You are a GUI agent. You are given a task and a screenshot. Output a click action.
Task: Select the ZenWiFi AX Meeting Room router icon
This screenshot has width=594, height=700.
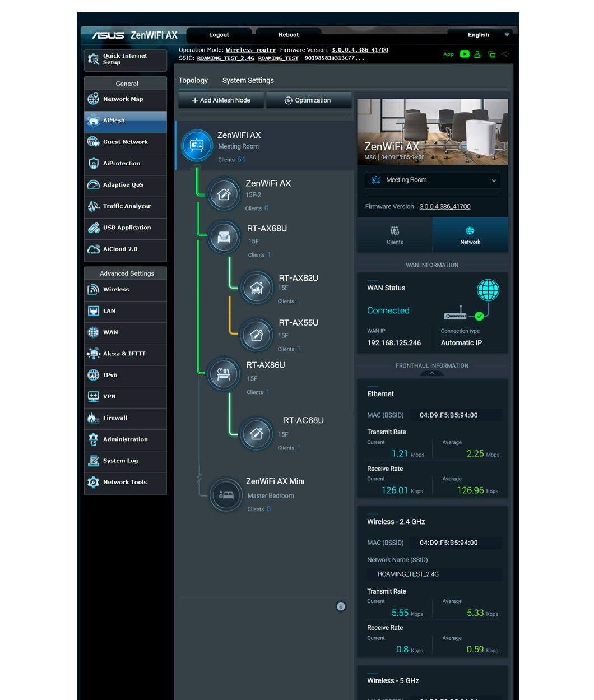(197, 146)
